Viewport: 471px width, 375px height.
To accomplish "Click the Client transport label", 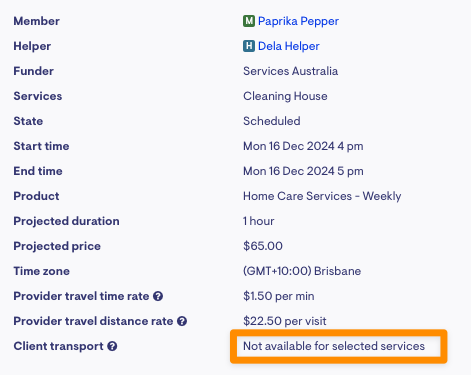I will (58, 346).
